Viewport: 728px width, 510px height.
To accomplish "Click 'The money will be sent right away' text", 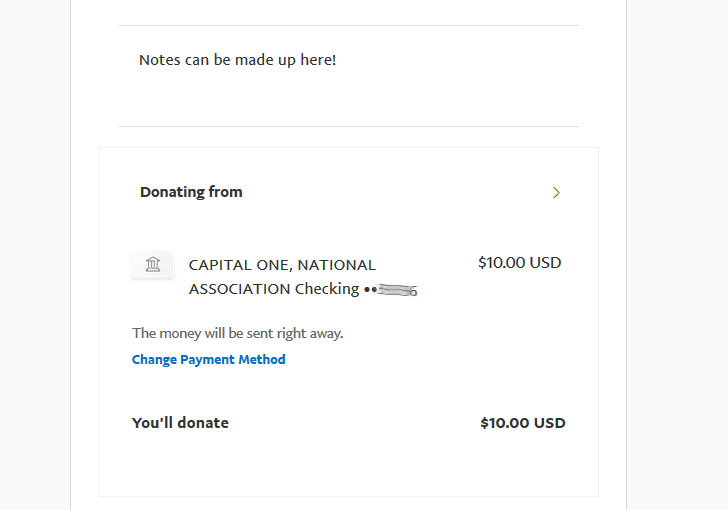I will tap(238, 333).
